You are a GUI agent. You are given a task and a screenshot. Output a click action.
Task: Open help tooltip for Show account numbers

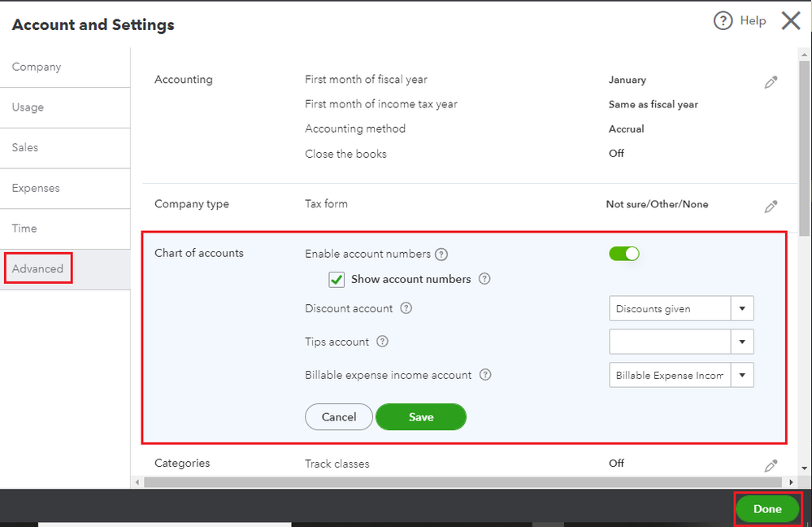[x=484, y=279]
